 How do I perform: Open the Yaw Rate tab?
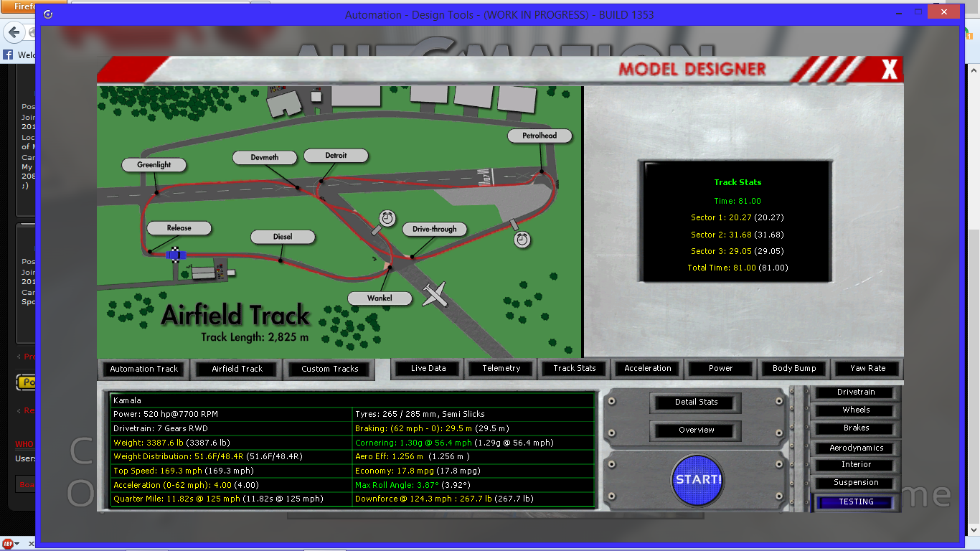[x=867, y=368]
